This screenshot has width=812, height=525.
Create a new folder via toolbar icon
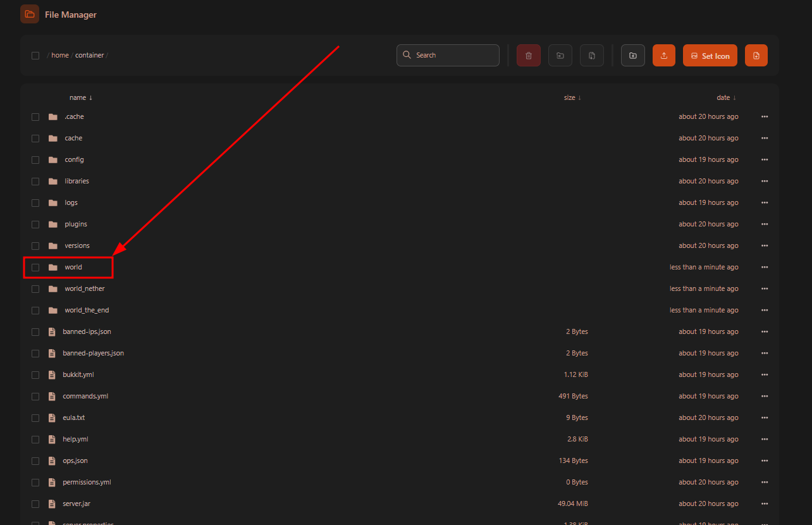(633, 56)
